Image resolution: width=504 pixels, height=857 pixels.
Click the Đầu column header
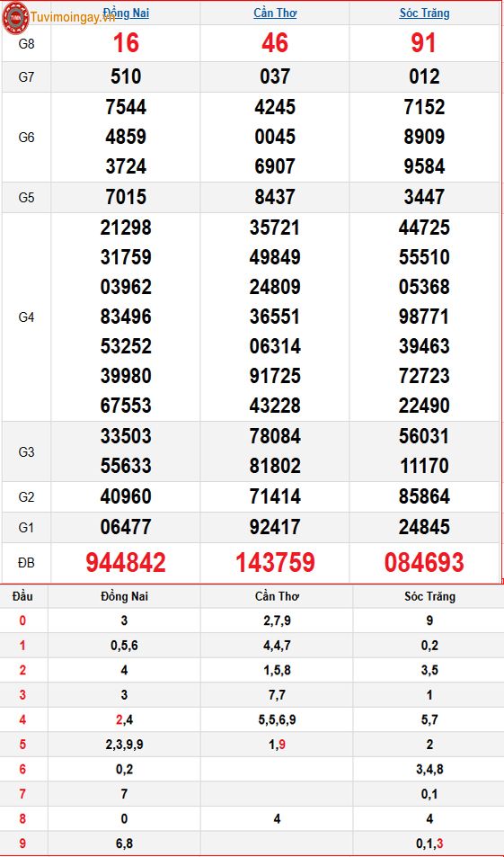tap(22, 596)
